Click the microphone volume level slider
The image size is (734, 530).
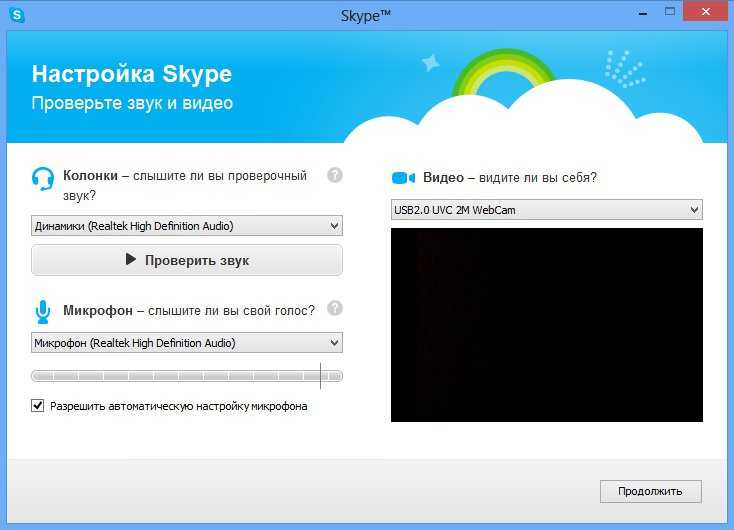click(x=187, y=375)
